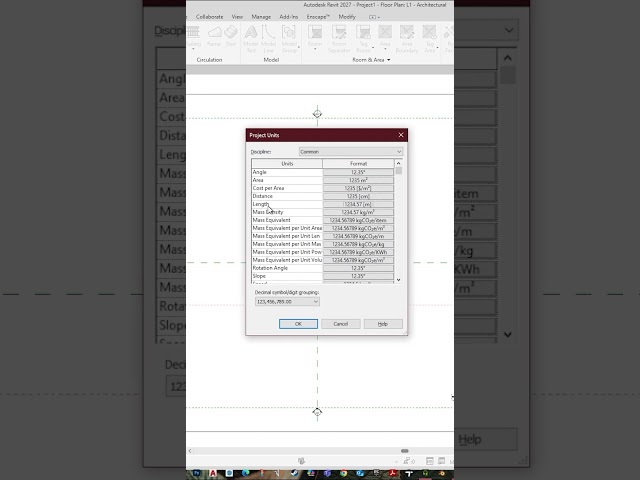Close the Project Units dialog
This screenshot has height=480, width=640.
pyautogui.click(x=401, y=135)
